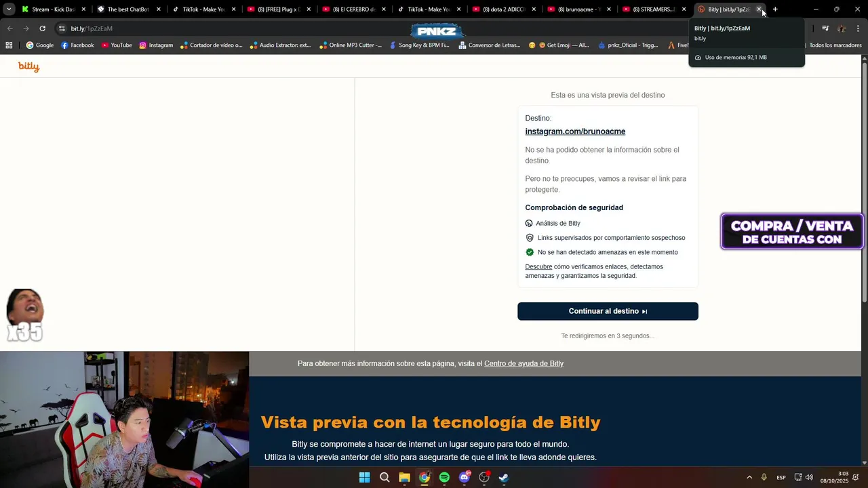Open the YouTube bookmark
The width and height of the screenshot is (868, 488).
coord(117,45)
